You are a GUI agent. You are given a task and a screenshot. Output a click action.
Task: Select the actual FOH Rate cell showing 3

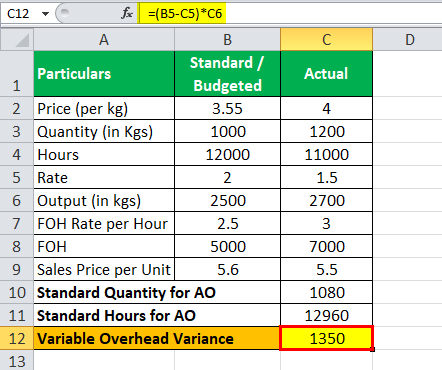pos(326,223)
